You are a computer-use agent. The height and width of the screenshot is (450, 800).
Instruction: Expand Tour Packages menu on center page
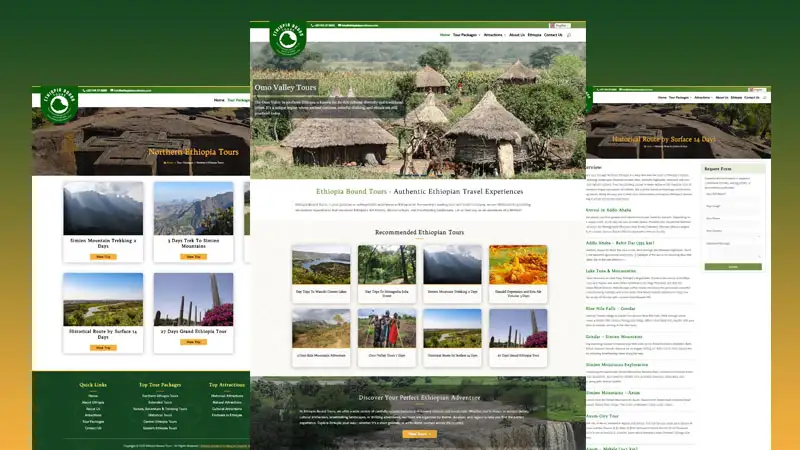tap(466, 35)
